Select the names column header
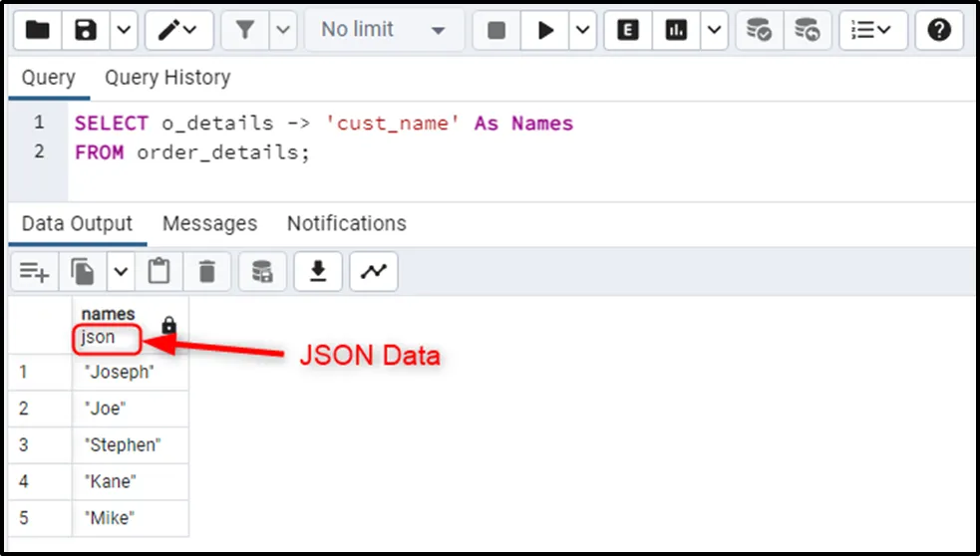The height and width of the screenshot is (556, 980). point(109,315)
